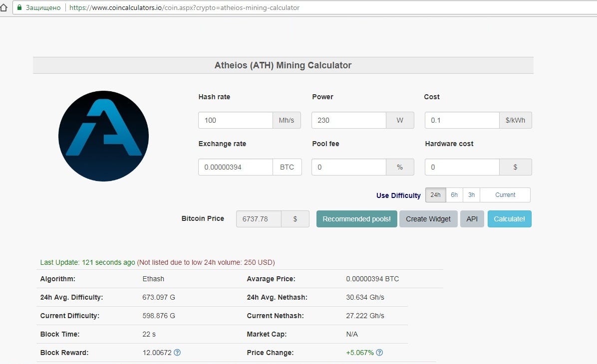Click the 27.222 Gh/s current nethash value
Image resolution: width=597 pixels, height=364 pixels.
coord(365,316)
